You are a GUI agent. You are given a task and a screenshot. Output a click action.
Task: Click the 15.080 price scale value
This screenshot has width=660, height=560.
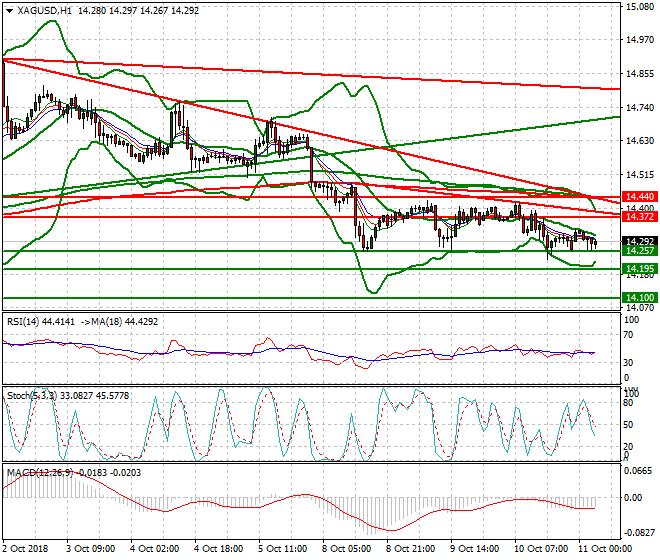640,7
